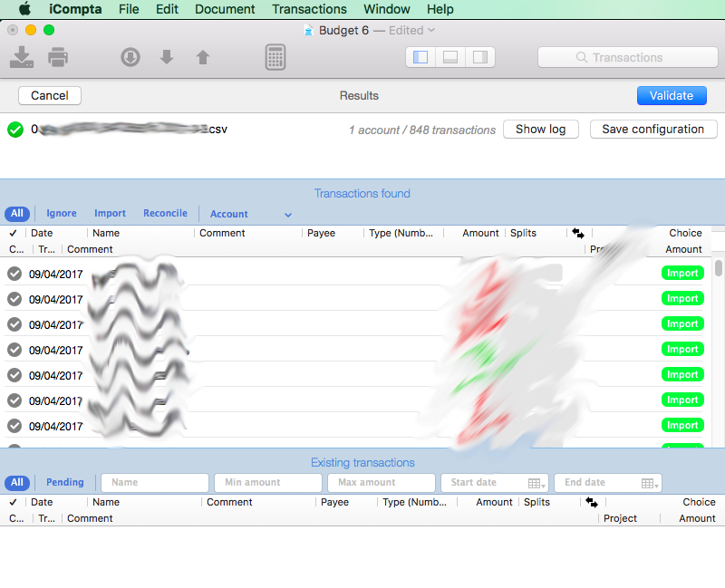Image resolution: width=725 pixels, height=588 pixels.
Task: Click the Show log button
Action: coord(540,129)
